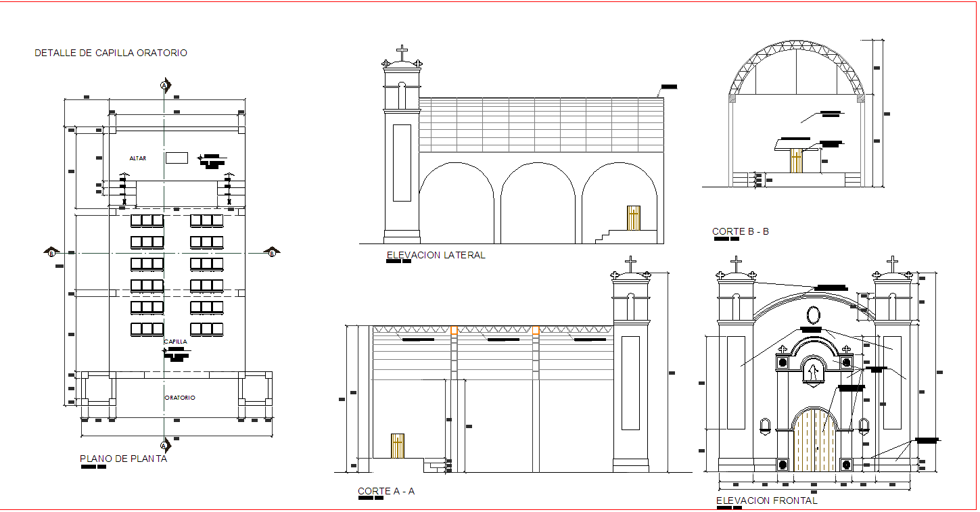The image size is (980, 512).
Task: Click the section marker B on the right side
Action: coord(271,254)
